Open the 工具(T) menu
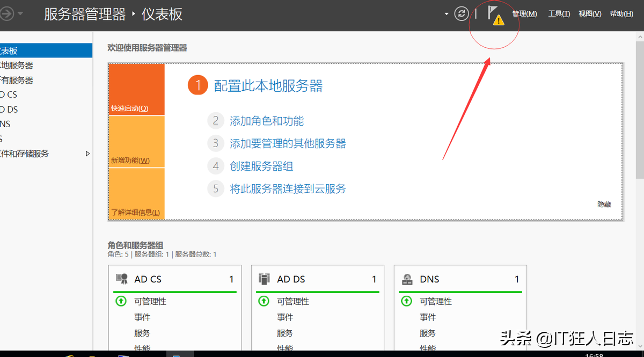 pos(559,14)
